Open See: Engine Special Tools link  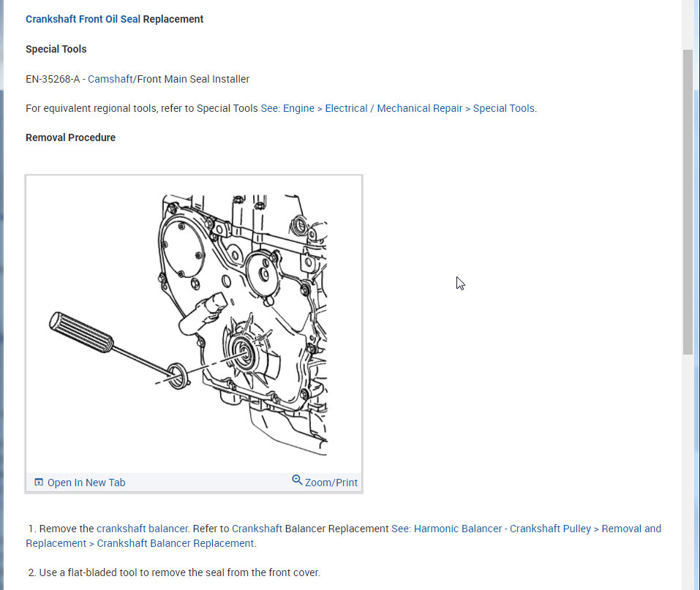tap(398, 108)
